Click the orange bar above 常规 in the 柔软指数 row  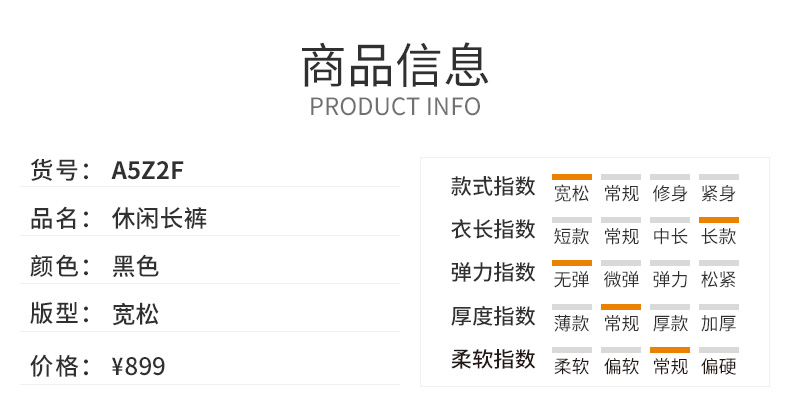[670, 350]
